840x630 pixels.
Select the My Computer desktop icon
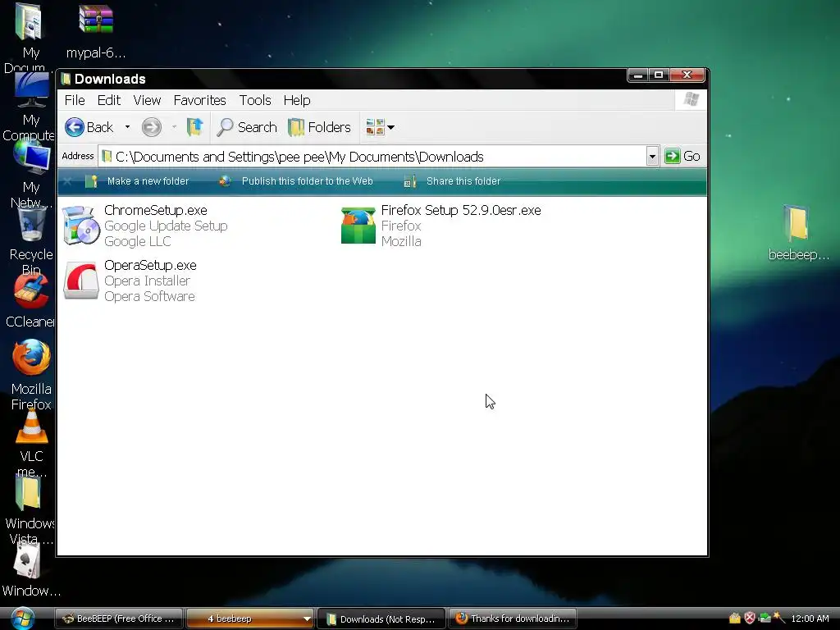[31, 90]
